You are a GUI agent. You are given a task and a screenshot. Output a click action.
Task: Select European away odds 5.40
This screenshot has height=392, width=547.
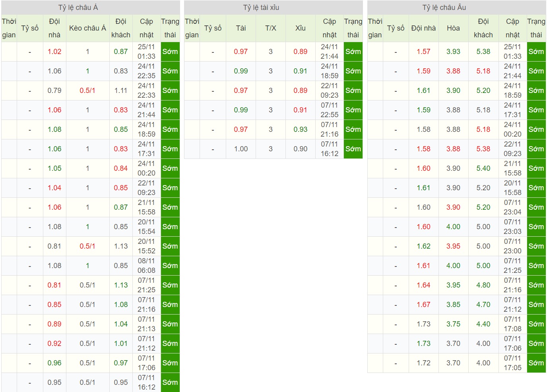[x=483, y=168]
